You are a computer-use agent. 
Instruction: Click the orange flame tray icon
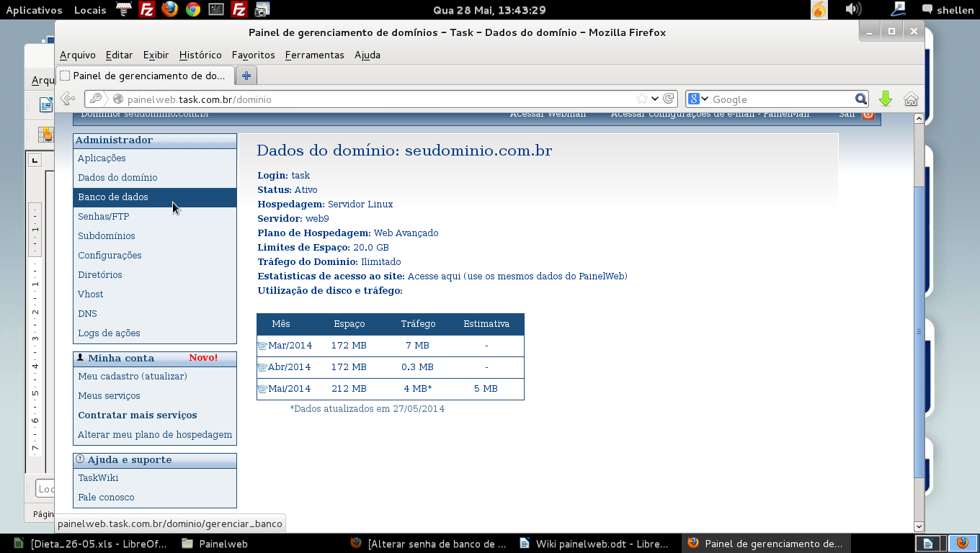point(819,9)
